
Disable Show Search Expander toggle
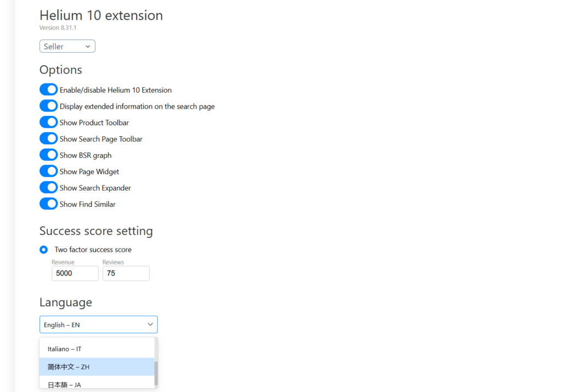point(48,188)
